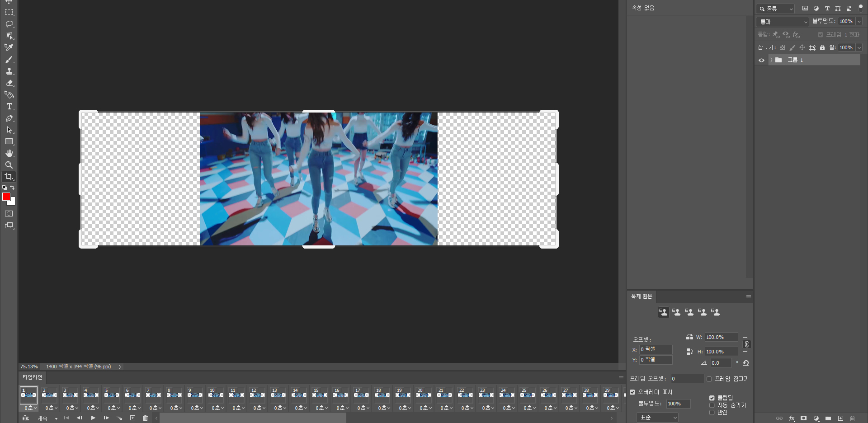868x423 pixels.
Task: Select the Paint Bucket tool
Action: [9, 94]
